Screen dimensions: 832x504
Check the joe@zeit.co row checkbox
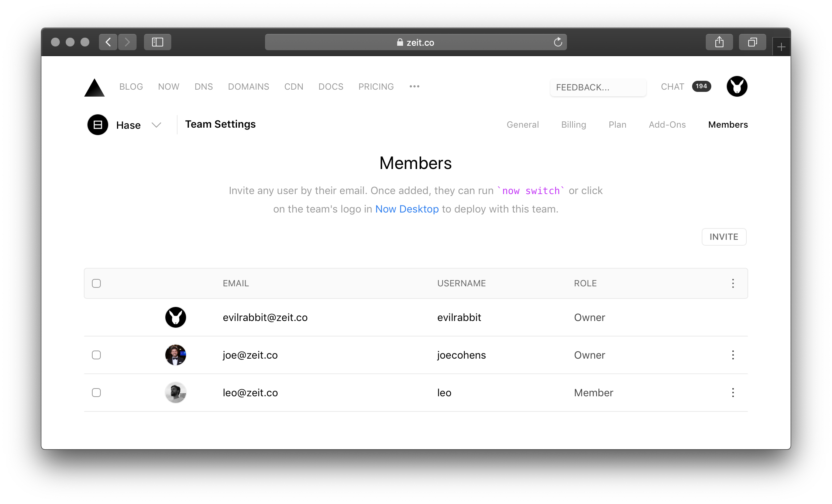pos(96,355)
